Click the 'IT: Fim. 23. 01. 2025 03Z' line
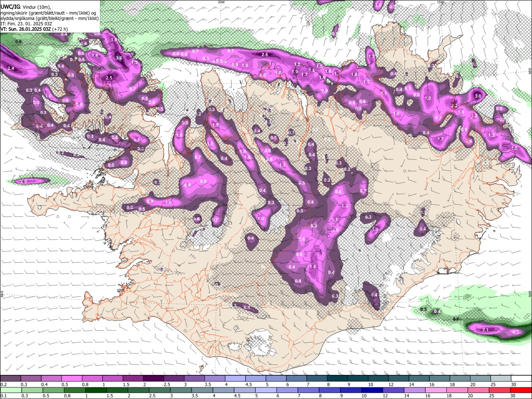The image size is (532, 399). [x=26, y=24]
